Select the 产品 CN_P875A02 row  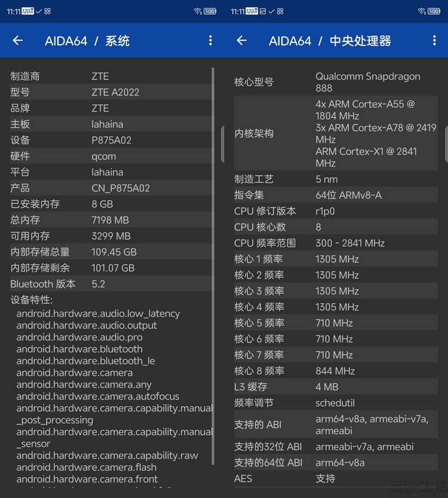tap(111, 188)
